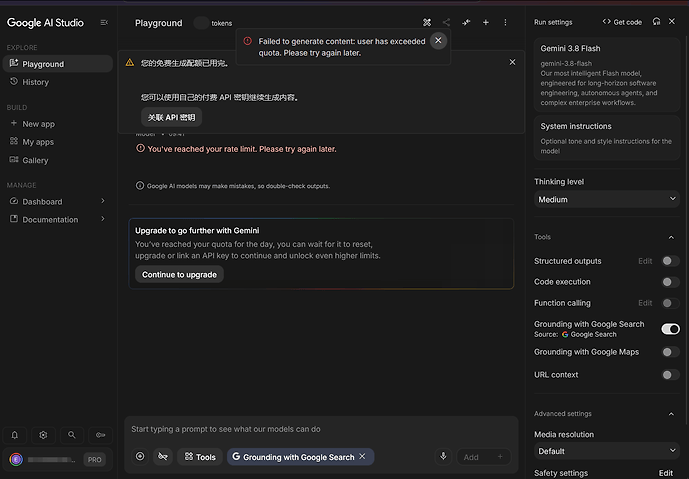Click Edit next to Safety settings

[666, 473]
